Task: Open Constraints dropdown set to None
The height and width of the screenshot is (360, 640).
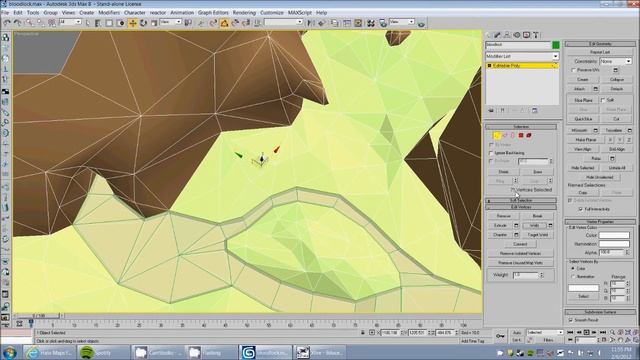Action: point(616,61)
